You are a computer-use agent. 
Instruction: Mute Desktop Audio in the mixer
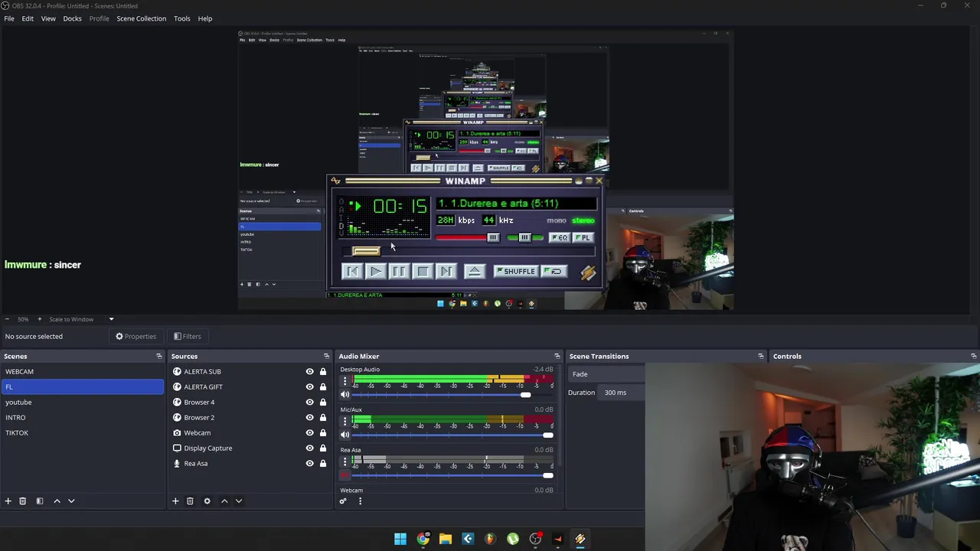tap(345, 395)
